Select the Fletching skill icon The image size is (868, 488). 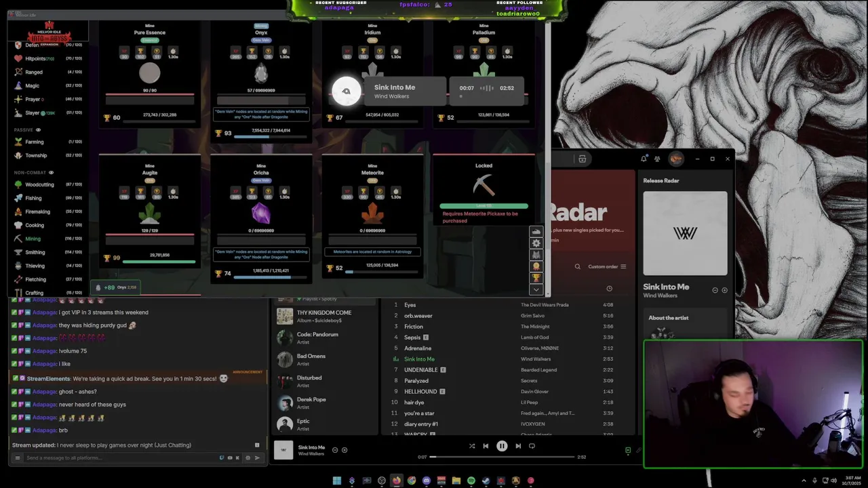coord(18,279)
